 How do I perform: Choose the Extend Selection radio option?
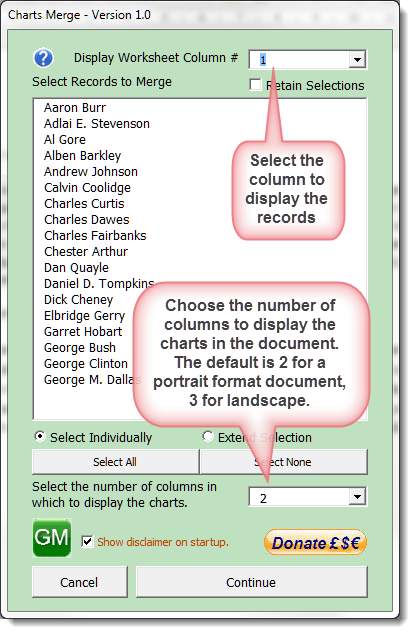point(208,437)
